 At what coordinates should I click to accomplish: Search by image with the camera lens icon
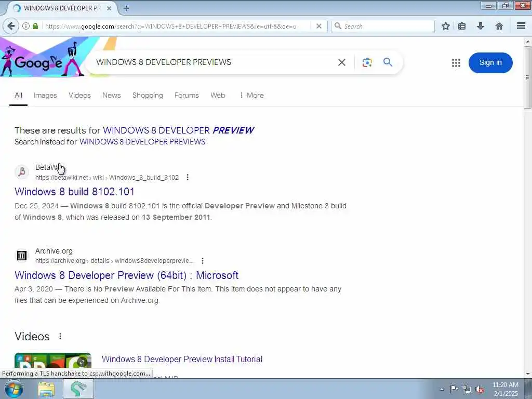point(367,62)
